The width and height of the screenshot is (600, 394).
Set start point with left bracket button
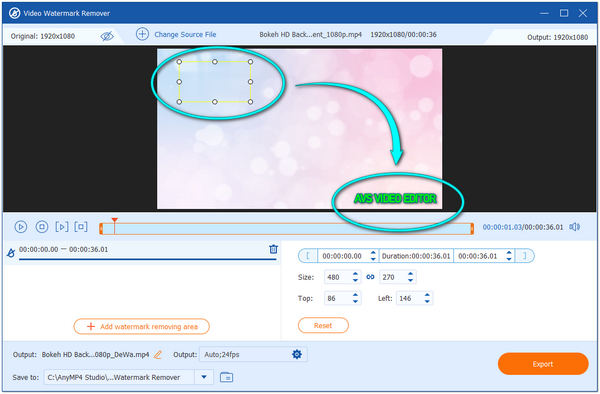[x=308, y=256]
